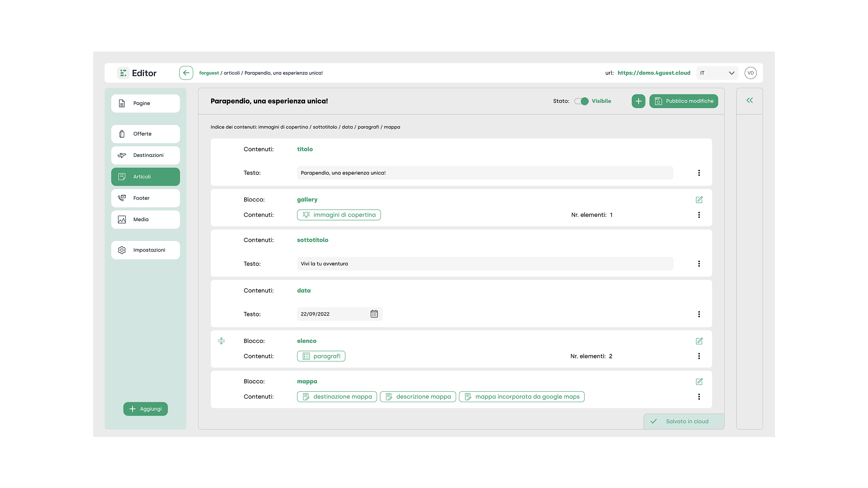
Task: Click the reorder handle on elenco block
Action: pyautogui.click(x=221, y=341)
